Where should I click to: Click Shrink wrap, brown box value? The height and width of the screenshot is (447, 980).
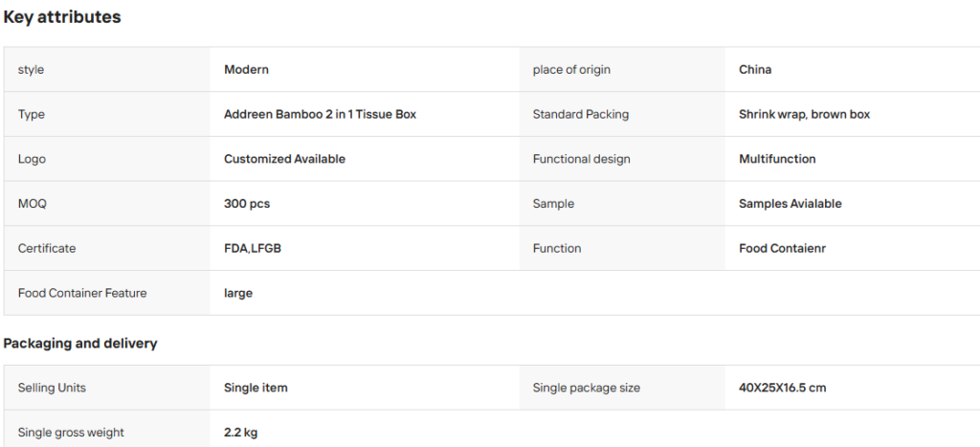[804, 115]
